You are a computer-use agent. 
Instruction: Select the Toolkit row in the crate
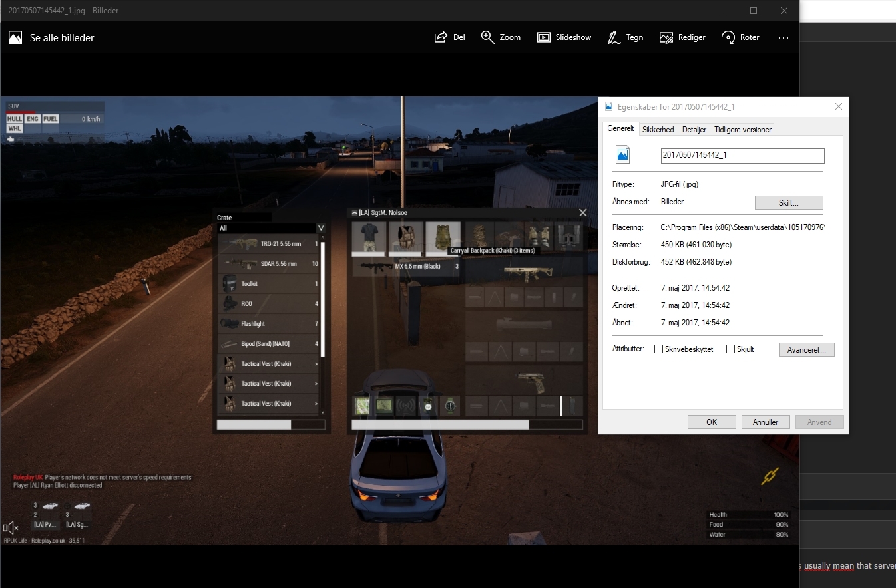[x=269, y=284]
